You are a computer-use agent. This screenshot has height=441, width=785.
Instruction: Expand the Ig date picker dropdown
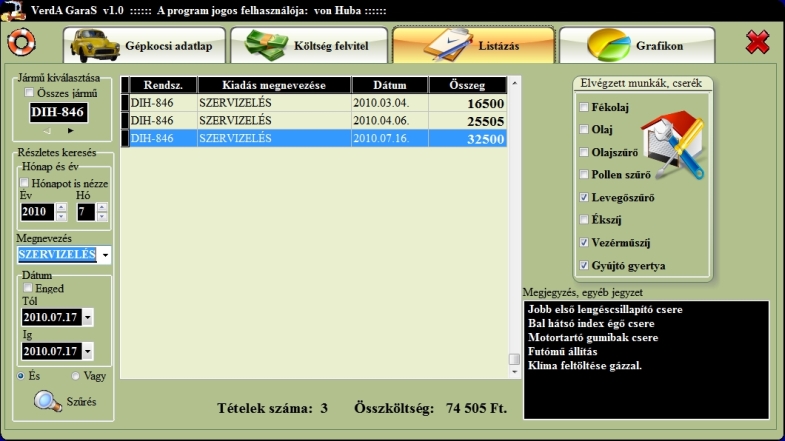[x=88, y=352]
